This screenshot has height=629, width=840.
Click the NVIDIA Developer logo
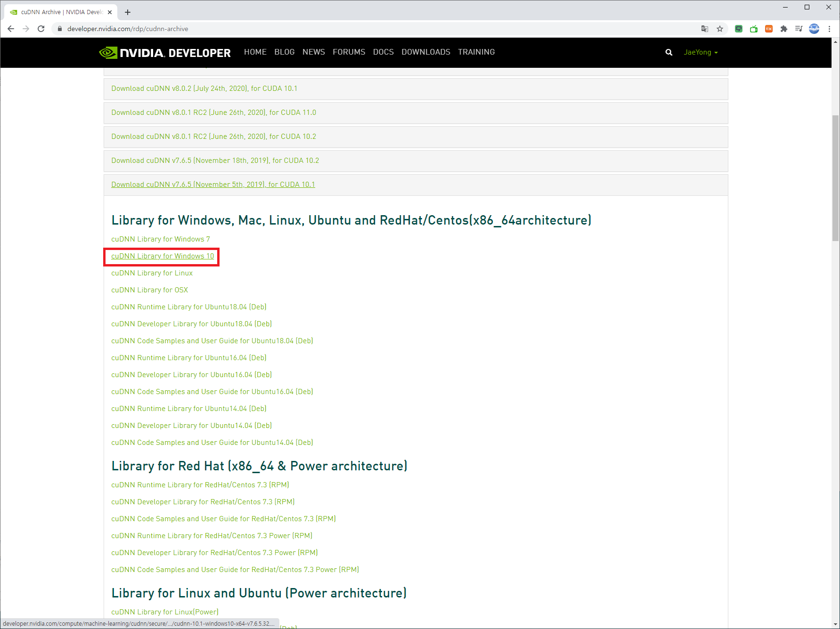165,52
